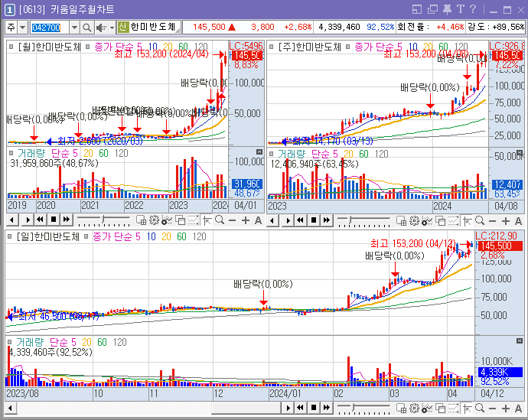Rewind the monthly chart replay
This screenshot has width=528, height=420.
click(x=41, y=220)
